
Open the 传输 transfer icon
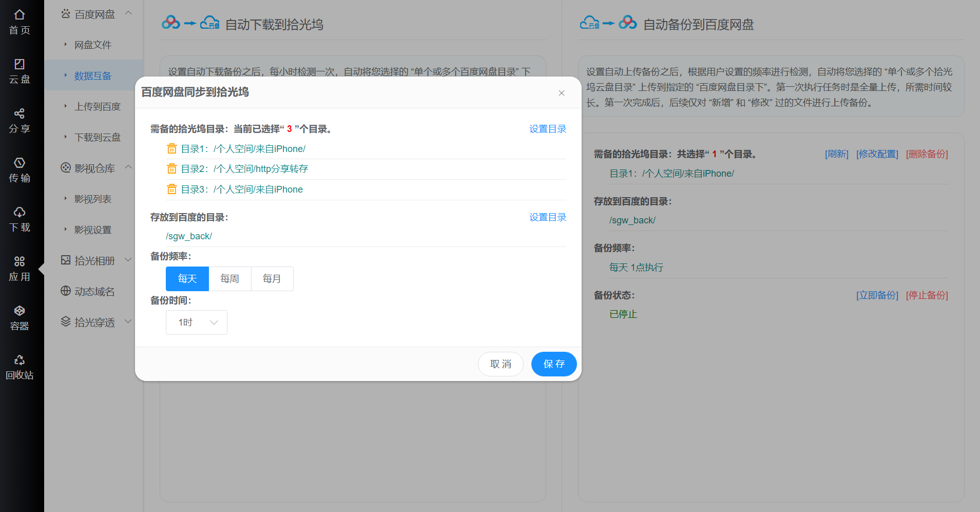(20, 163)
